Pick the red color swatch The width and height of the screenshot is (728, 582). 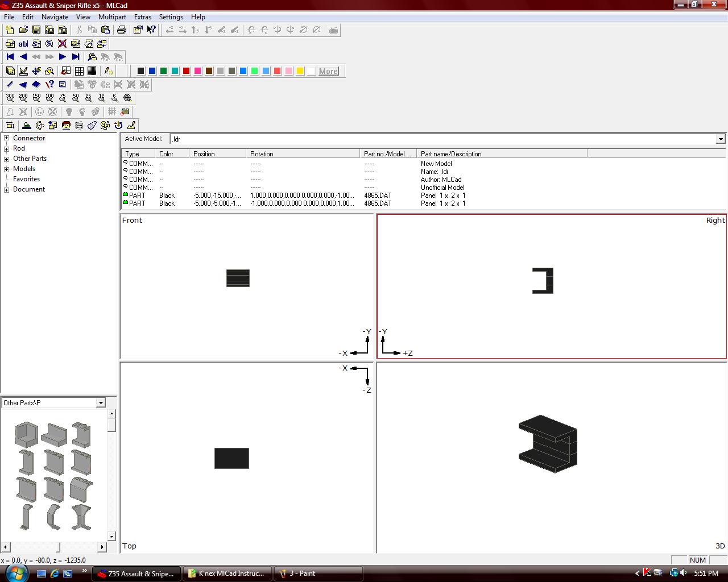point(187,71)
